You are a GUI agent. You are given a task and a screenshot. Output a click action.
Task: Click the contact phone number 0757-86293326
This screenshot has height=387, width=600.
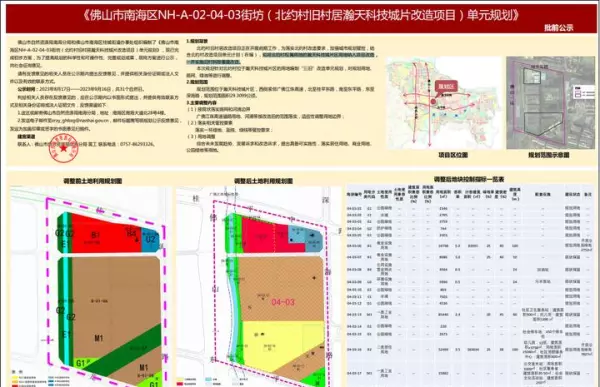coord(137,144)
